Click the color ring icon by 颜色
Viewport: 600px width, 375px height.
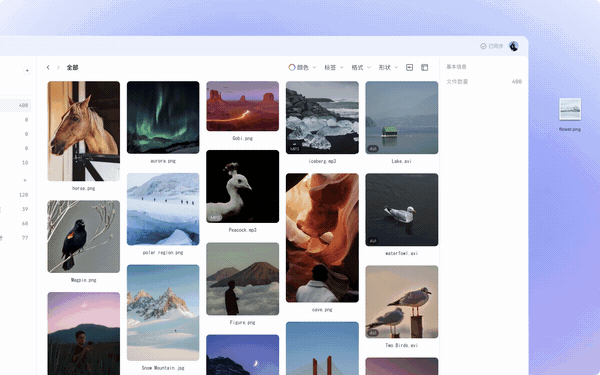292,67
